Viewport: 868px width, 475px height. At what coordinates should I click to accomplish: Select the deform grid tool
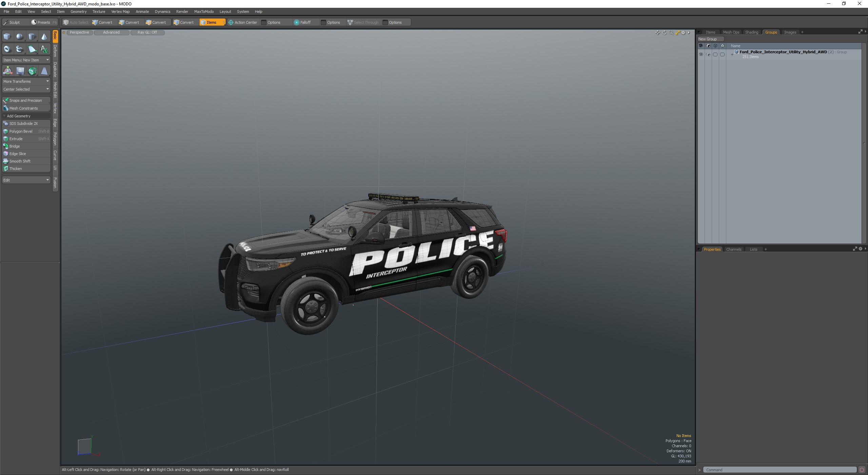20,71
